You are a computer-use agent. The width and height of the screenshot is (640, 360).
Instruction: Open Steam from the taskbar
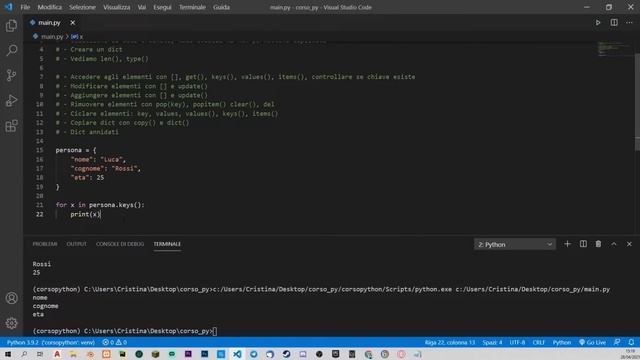click(x=287, y=354)
